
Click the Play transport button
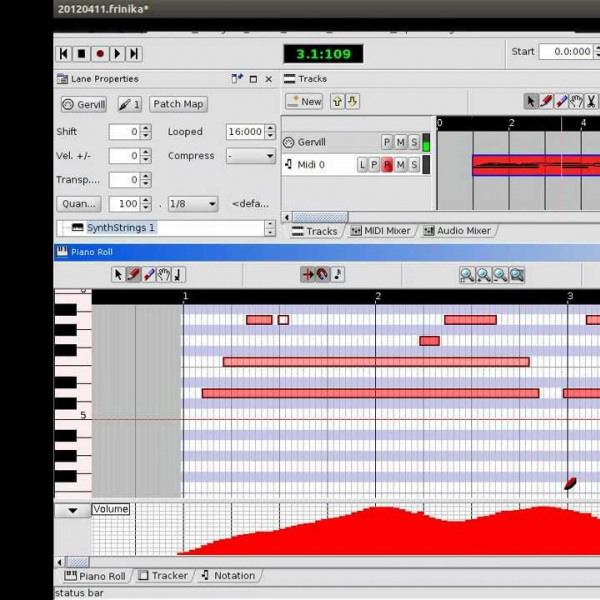tap(117, 54)
